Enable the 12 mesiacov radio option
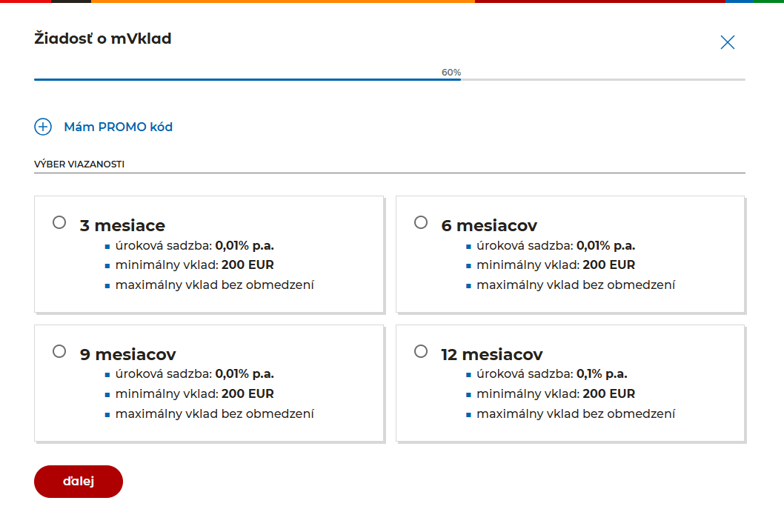Viewport: 784px width, 532px height. [421, 351]
